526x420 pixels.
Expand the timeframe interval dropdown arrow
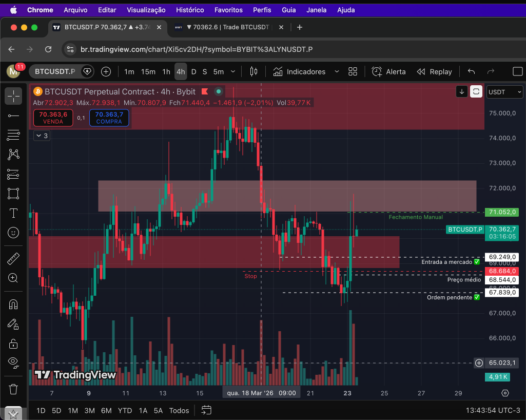point(233,71)
